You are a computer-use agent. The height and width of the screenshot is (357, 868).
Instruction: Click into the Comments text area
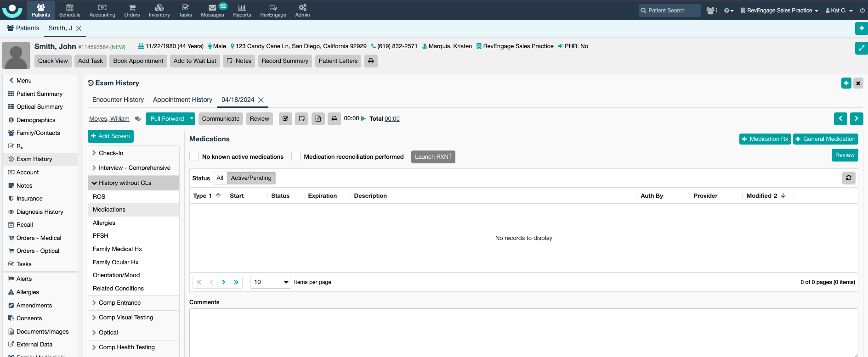(523, 333)
